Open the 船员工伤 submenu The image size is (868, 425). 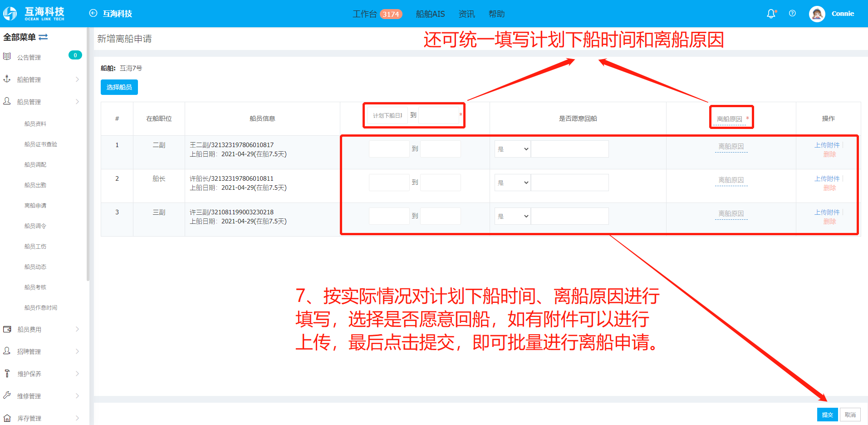[x=35, y=246]
